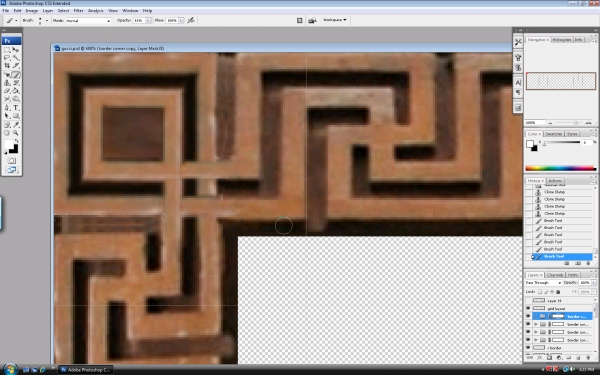Change screen mode from toolbox

point(12,170)
